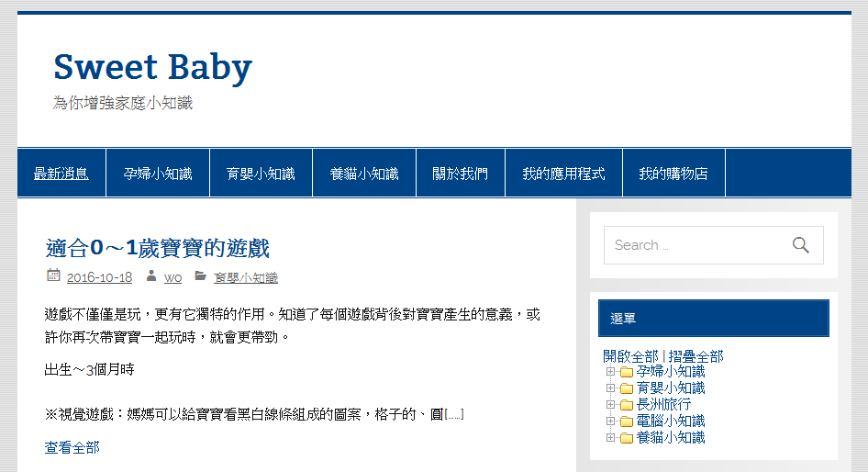
Task: Click the Sweet Baby site title
Action: pos(153,67)
